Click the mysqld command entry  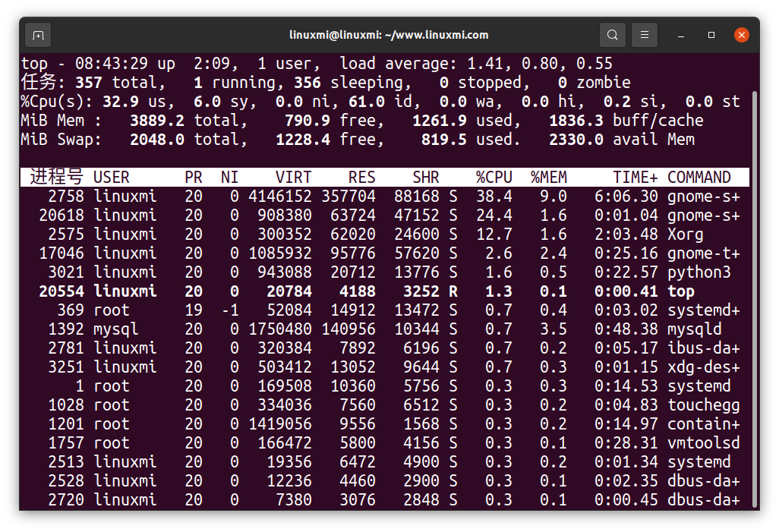695,329
